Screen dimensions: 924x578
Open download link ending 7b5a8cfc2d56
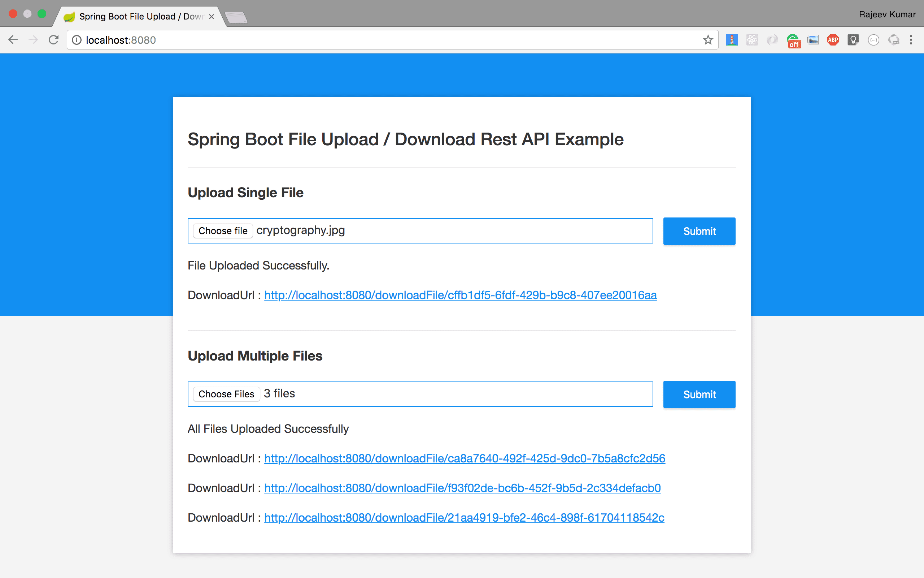(465, 458)
